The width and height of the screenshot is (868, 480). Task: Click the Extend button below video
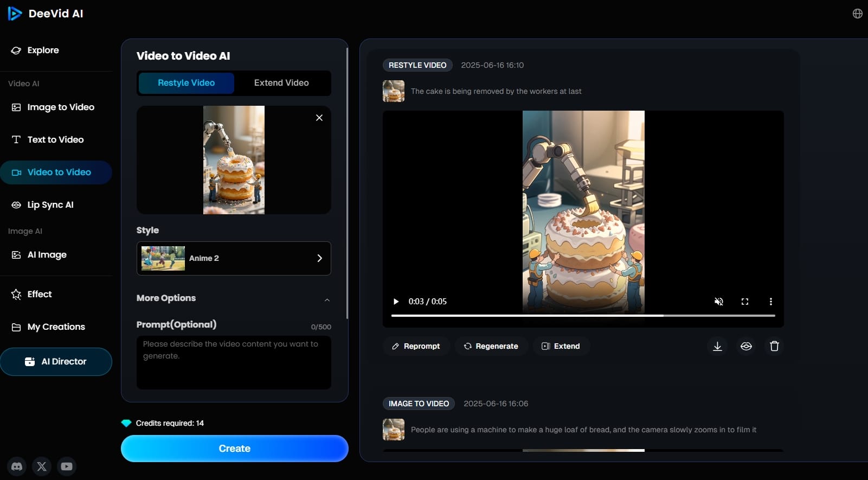[x=561, y=346]
